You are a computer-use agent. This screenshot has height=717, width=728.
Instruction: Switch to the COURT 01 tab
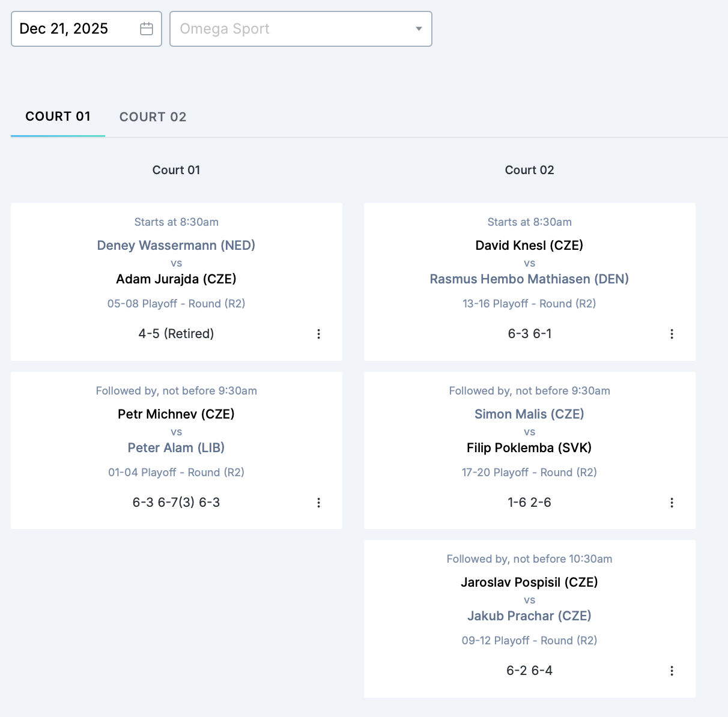pyautogui.click(x=58, y=116)
